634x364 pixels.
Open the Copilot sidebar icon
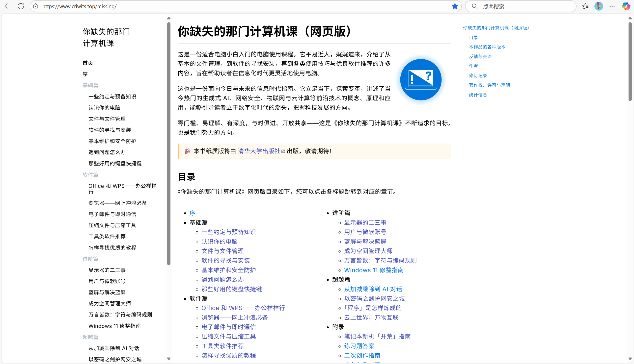pos(626,6)
